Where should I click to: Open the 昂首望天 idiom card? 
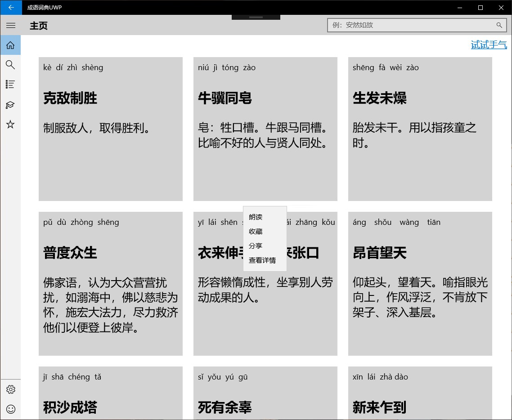pos(420,284)
